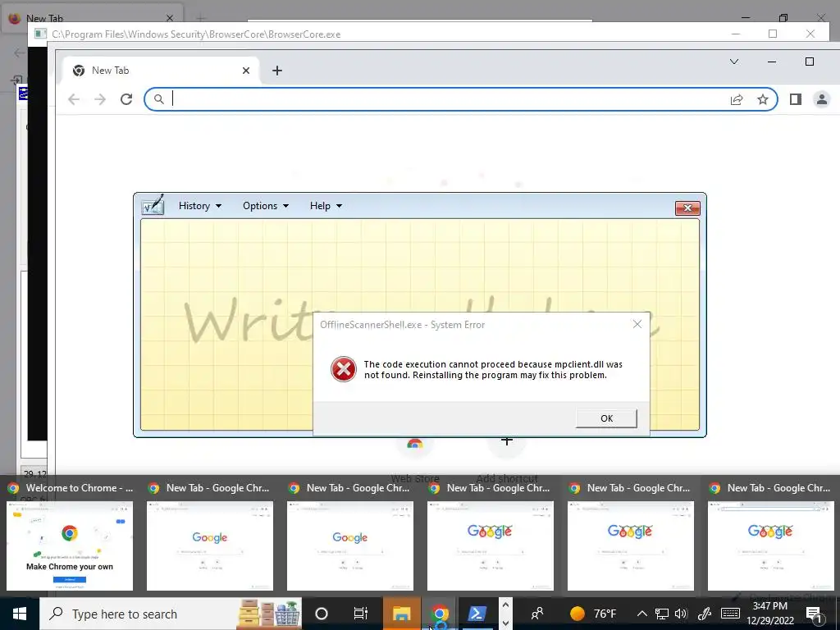
Task: Open Cortana circle on taskbar
Action: [322, 614]
